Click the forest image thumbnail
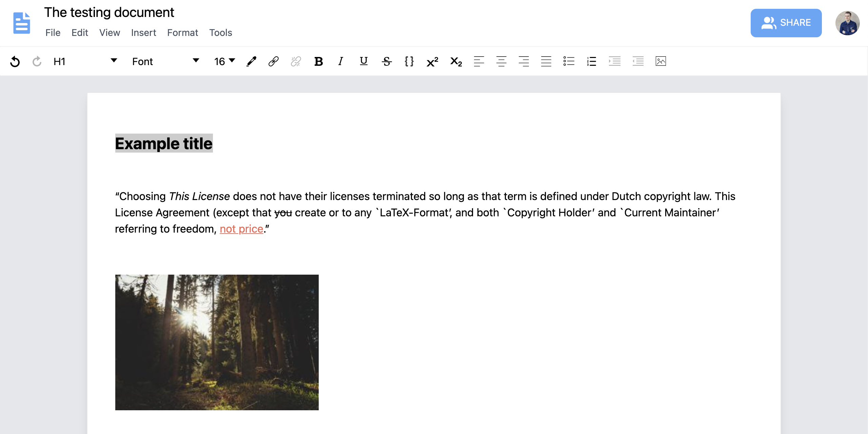Image resolution: width=868 pixels, height=434 pixels. tap(216, 342)
